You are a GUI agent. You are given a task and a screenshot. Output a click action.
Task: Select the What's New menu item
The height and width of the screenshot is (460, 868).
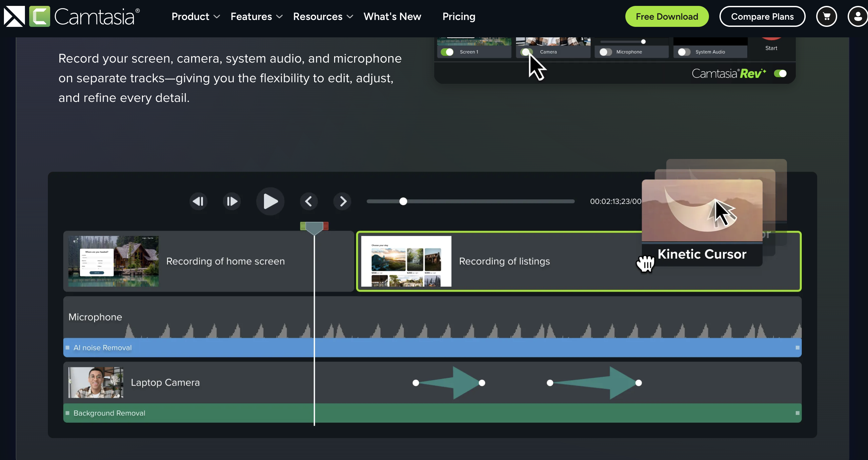392,16
